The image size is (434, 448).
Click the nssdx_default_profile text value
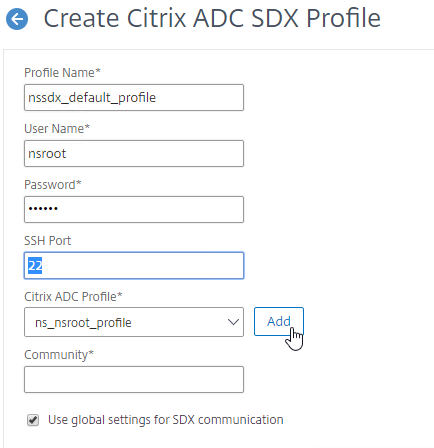[92, 98]
